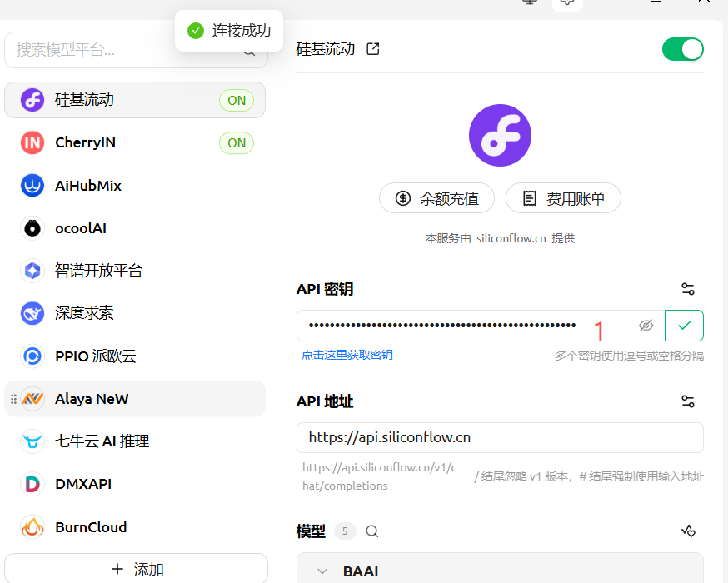Select 智谱开放平台 provider
728x583 pixels.
(135, 271)
